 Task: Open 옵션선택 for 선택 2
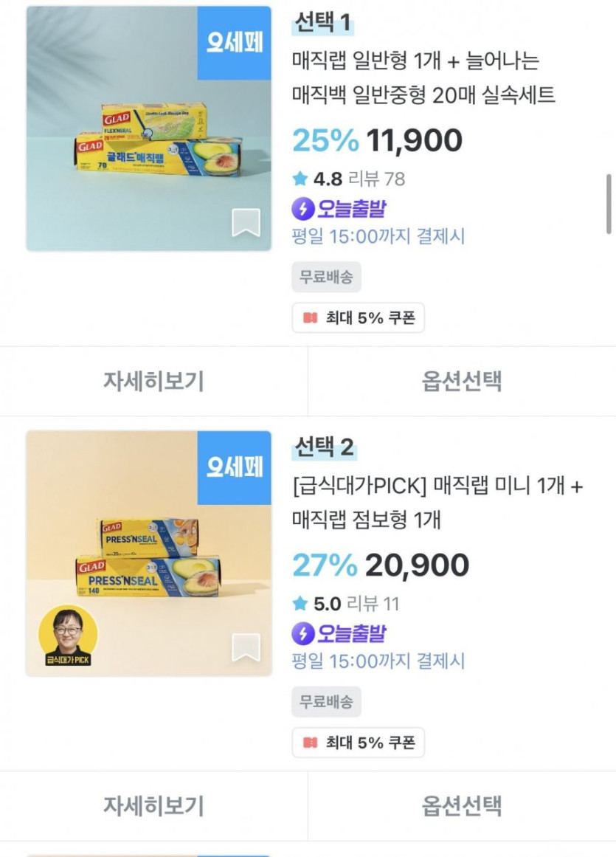[461, 805]
